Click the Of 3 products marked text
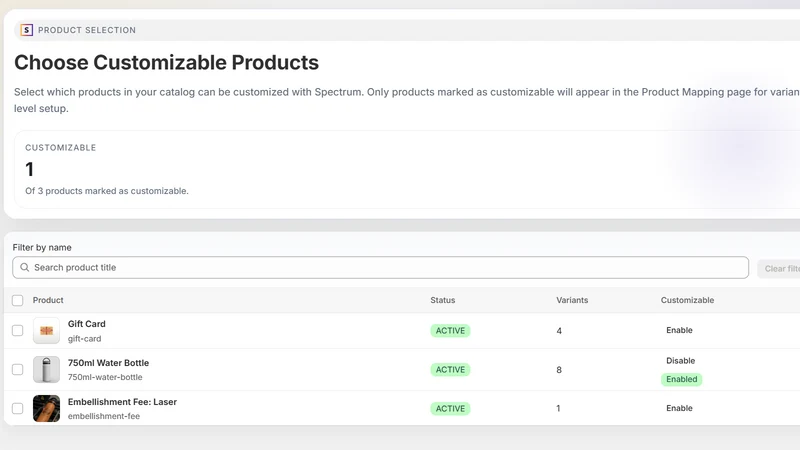This screenshot has height=450, width=800. 107,191
